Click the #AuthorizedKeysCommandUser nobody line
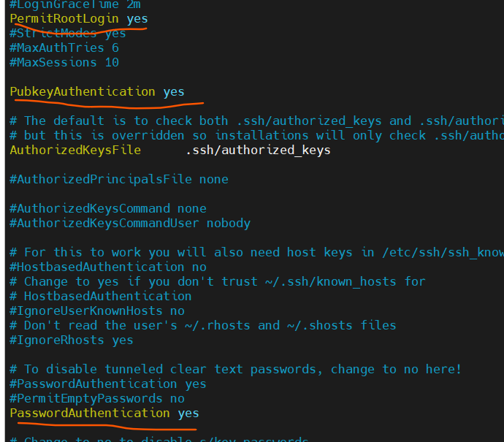The width and height of the screenshot is (504, 442). coord(130,224)
